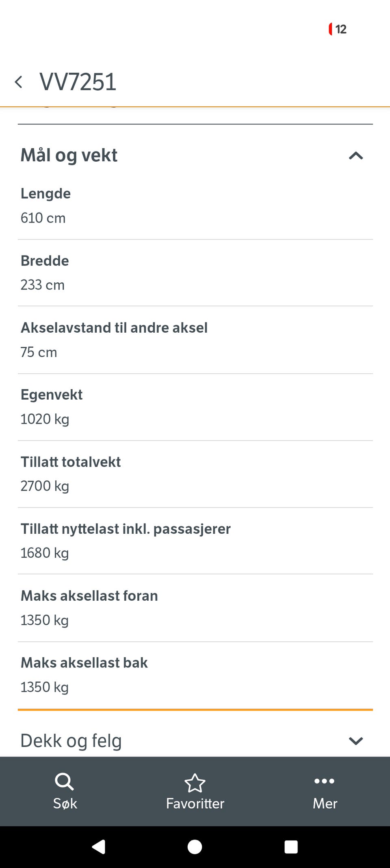Tap the Android home circle button
Image resolution: width=390 pixels, height=868 pixels.
click(x=195, y=847)
